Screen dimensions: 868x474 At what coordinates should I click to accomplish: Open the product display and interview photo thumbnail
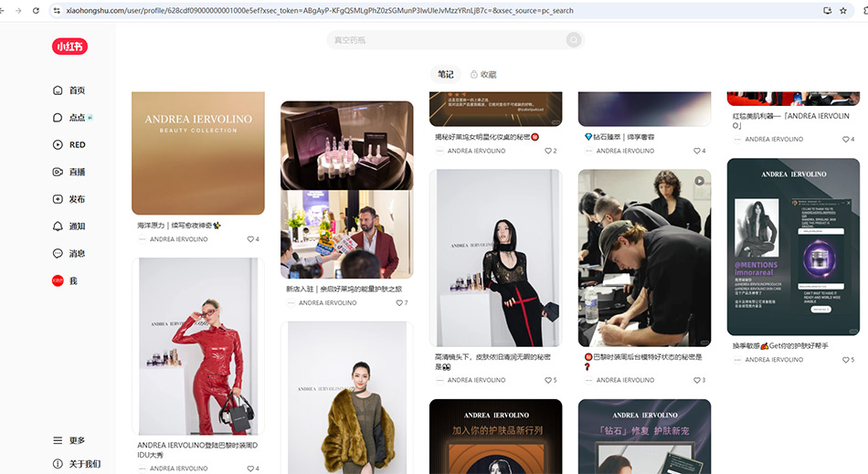pos(347,190)
